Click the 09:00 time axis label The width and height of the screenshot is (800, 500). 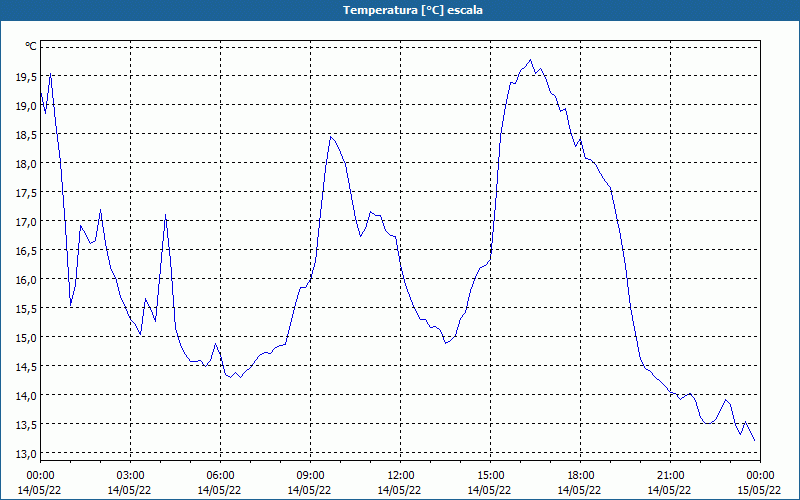(310, 476)
